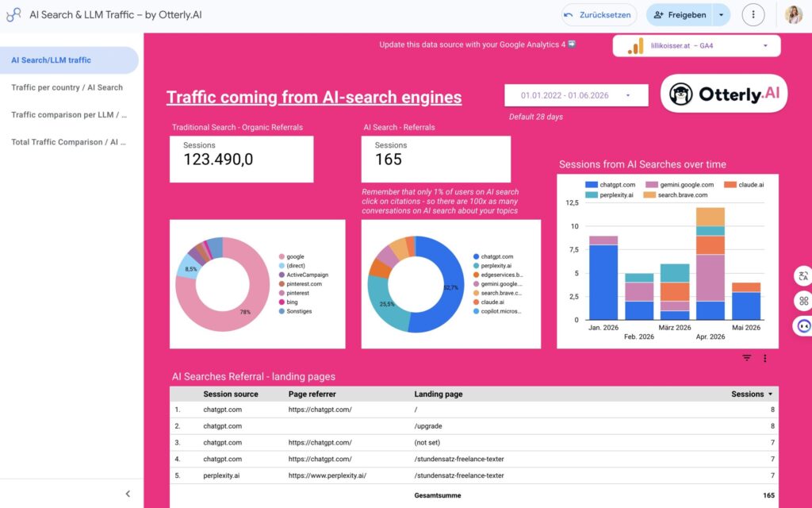Click the (direct) legend entry

pos(292,266)
